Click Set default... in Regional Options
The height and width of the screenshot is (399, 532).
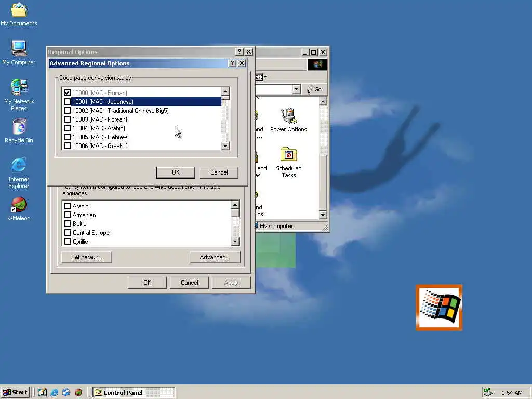pyautogui.click(x=87, y=257)
